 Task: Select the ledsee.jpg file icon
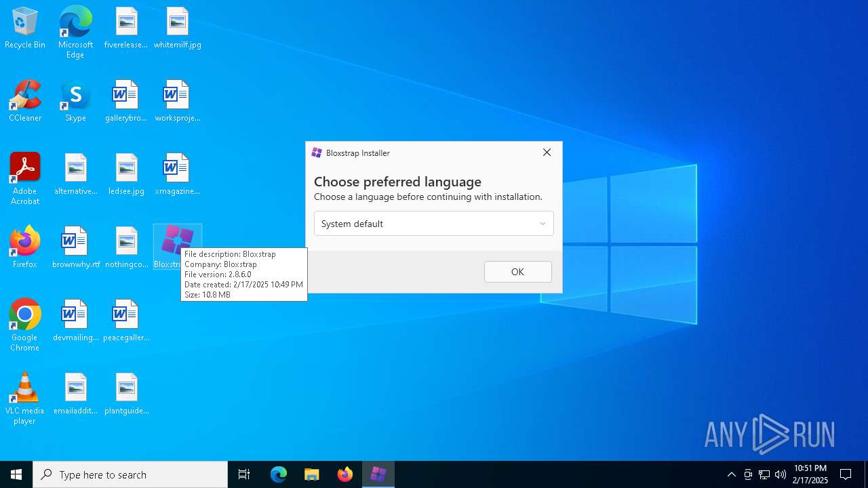point(126,174)
